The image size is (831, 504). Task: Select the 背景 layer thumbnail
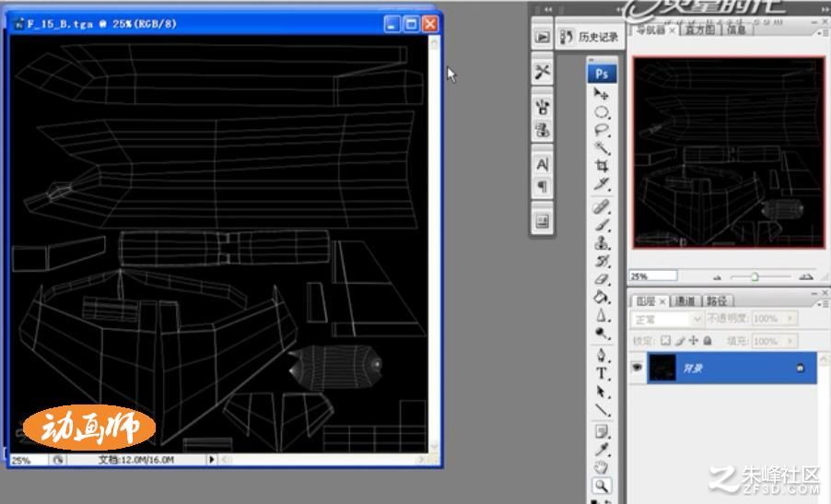[661, 368]
